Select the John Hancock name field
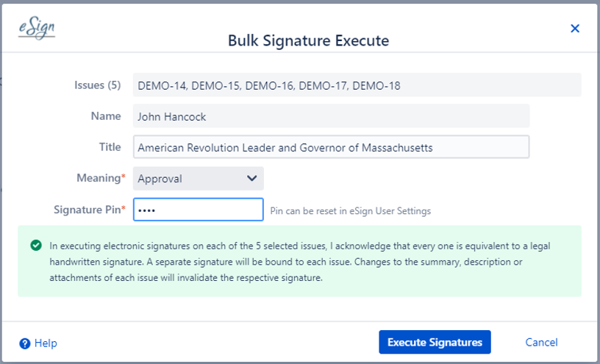This screenshot has width=600, height=364. [331, 115]
